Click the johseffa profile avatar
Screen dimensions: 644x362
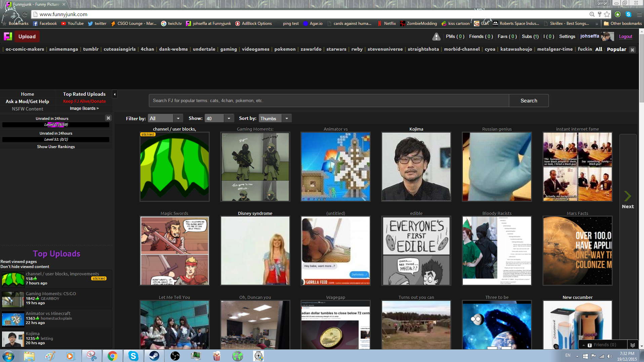coord(607,36)
